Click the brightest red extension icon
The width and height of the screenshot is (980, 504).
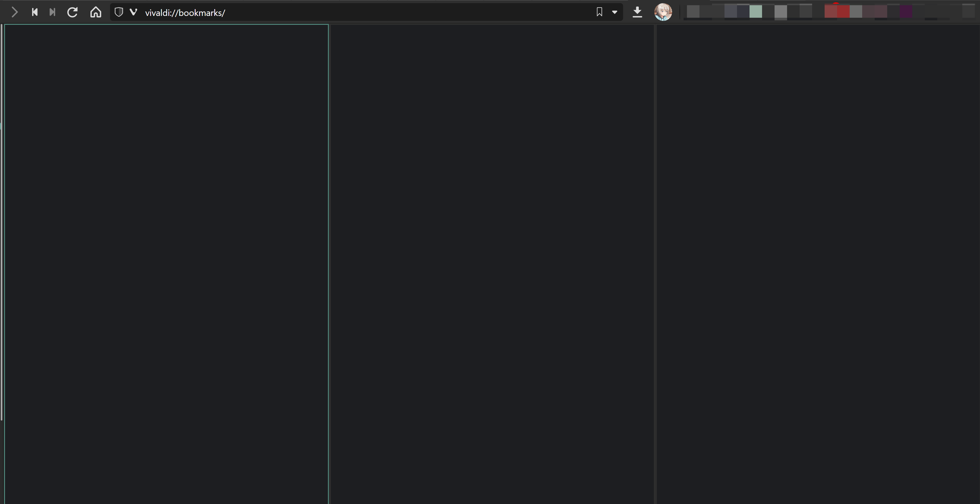point(843,11)
